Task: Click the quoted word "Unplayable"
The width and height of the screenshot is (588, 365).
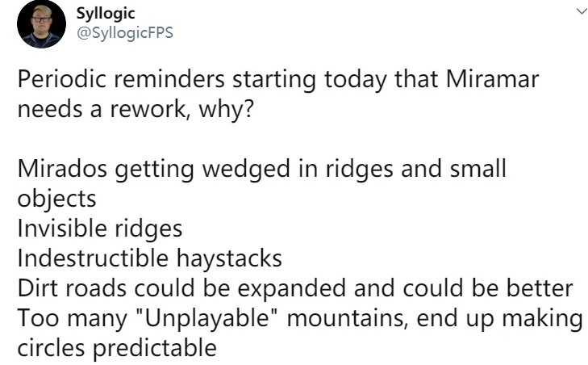Action: (x=206, y=318)
